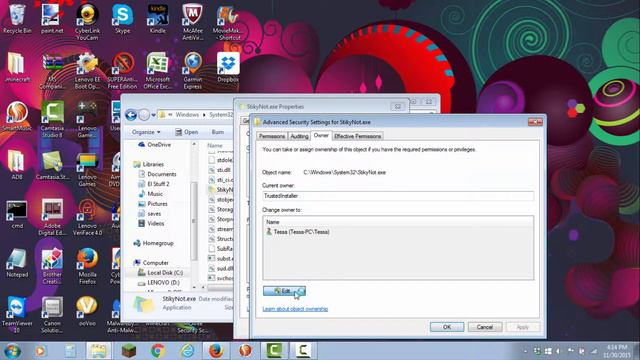The width and height of the screenshot is (640, 360).
Task: Open the ooVoo desktop shortcut
Action: point(87,311)
